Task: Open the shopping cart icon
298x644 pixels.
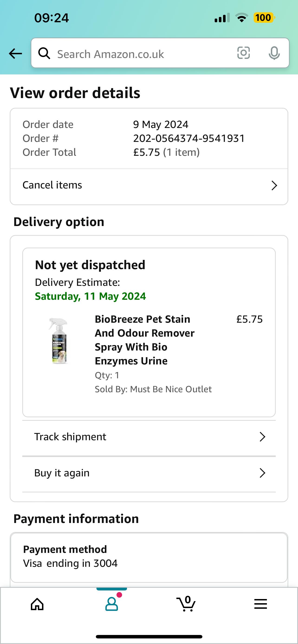Action: click(x=186, y=603)
